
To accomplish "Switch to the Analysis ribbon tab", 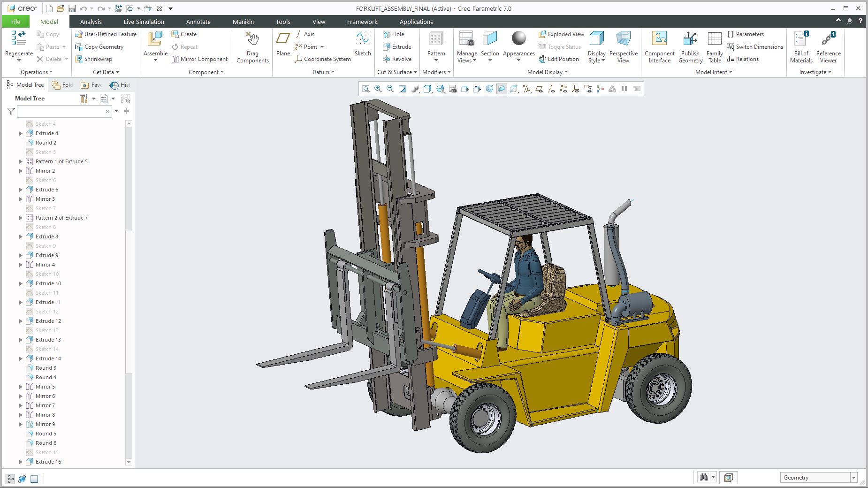I will click(x=91, y=22).
